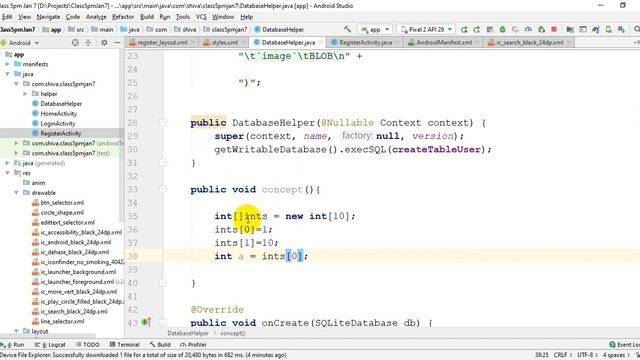Open the Build tool window
The width and height of the screenshot is (640, 360).
[x=160, y=344]
